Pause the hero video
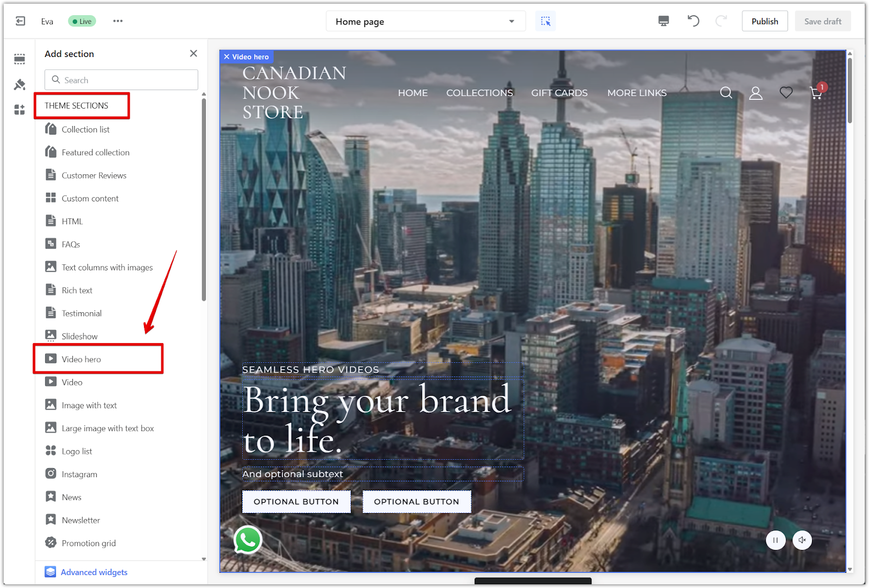The height and width of the screenshot is (588, 869). (x=776, y=540)
